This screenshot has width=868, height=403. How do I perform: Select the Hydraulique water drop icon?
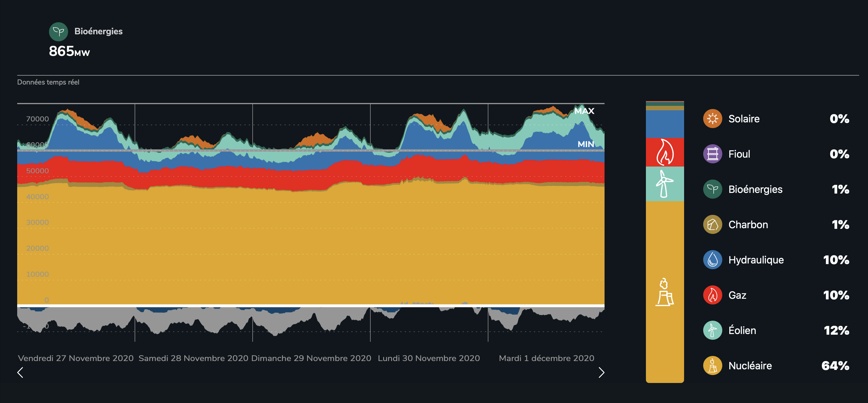click(712, 260)
